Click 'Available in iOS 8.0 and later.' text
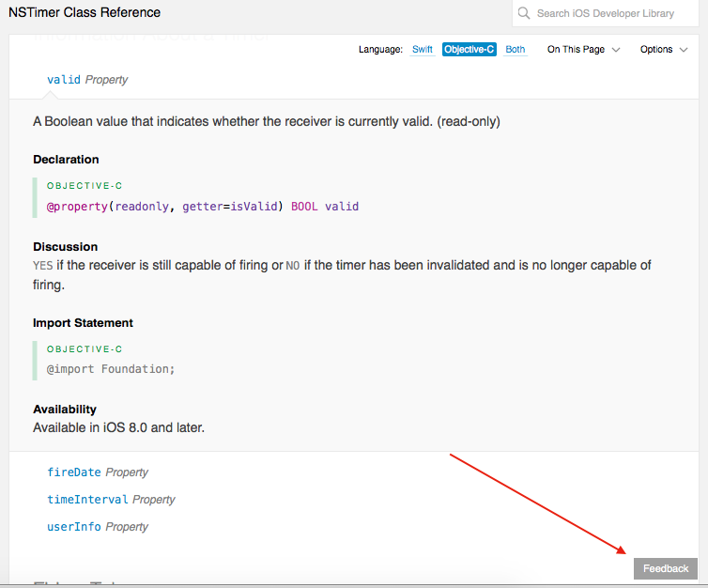 [118, 427]
